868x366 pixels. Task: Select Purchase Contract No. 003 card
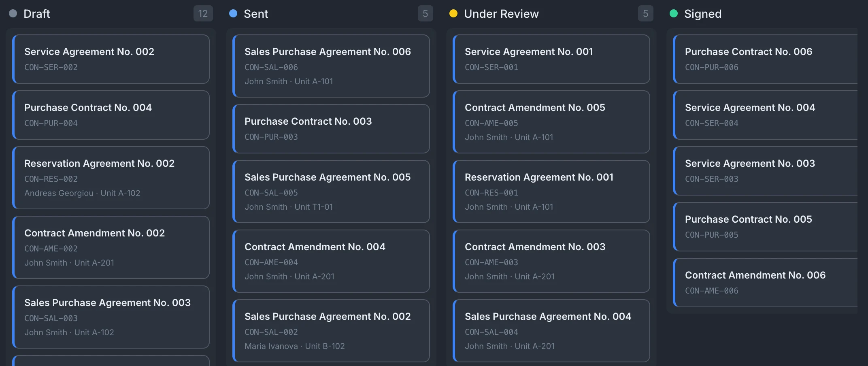pos(331,129)
